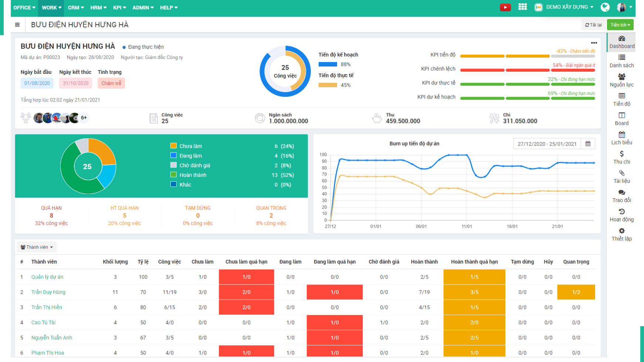644x362 pixels.
Task: Open the HELP menu
Action: (169, 7)
